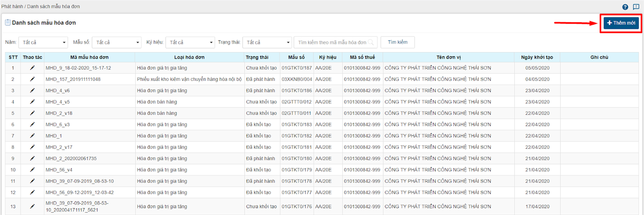Click the Mã mẫu hóa đơn column header

(89, 57)
